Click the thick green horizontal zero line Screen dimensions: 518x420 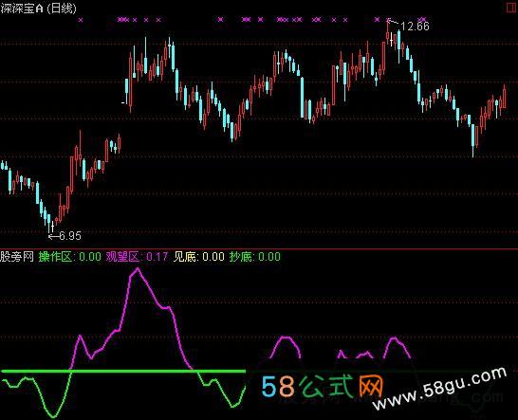coord(123,372)
